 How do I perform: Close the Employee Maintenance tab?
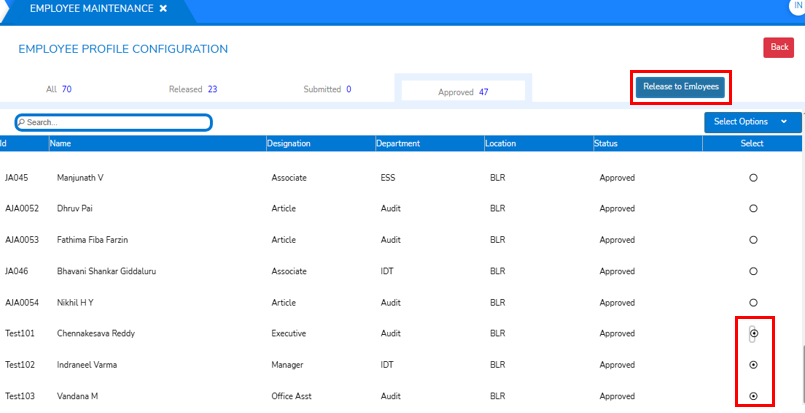pos(163,9)
